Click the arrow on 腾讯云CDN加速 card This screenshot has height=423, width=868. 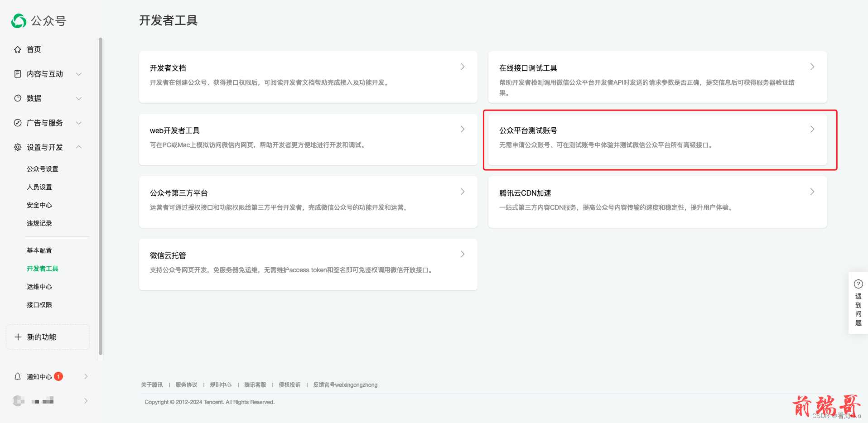(812, 192)
